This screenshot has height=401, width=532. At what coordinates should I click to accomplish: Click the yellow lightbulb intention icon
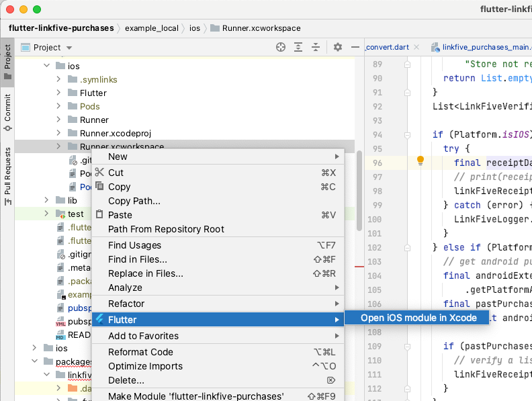click(x=420, y=161)
